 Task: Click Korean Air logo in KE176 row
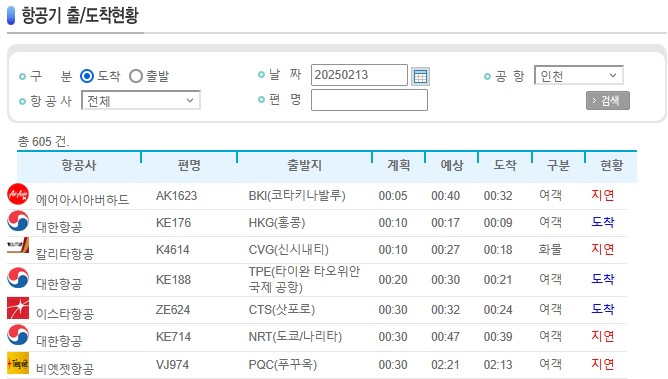tap(18, 221)
